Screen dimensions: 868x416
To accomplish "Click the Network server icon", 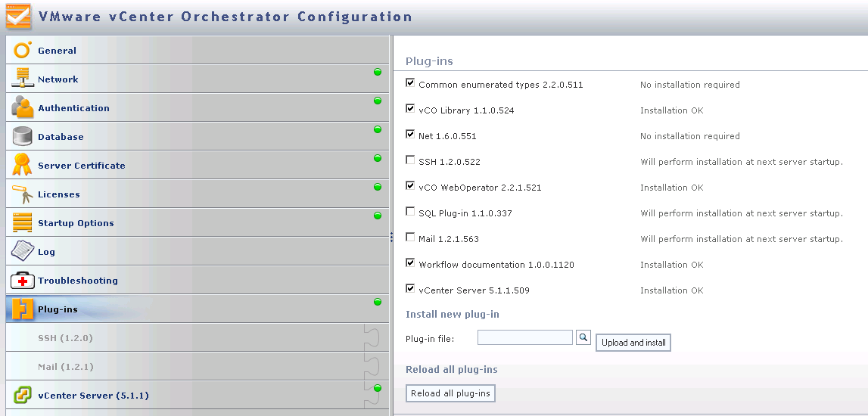I will [23, 79].
